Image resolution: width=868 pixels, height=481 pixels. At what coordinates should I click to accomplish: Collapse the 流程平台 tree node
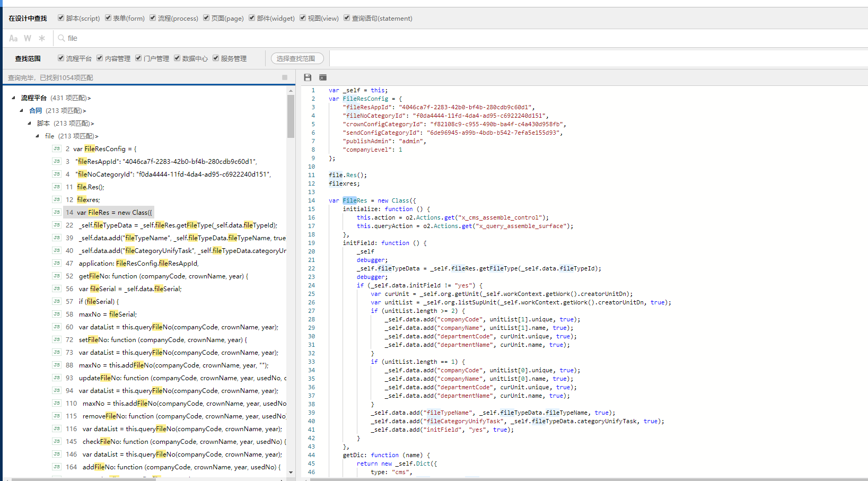pyautogui.click(x=13, y=98)
